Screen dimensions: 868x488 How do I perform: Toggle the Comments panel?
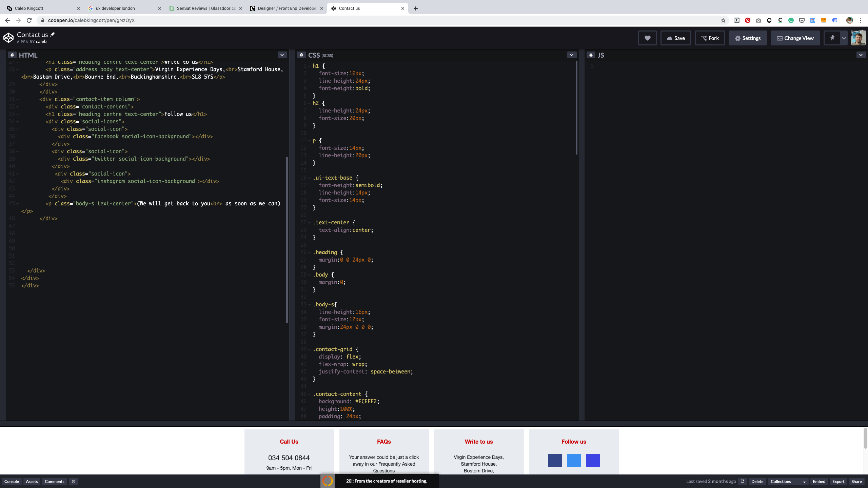[x=54, y=481]
